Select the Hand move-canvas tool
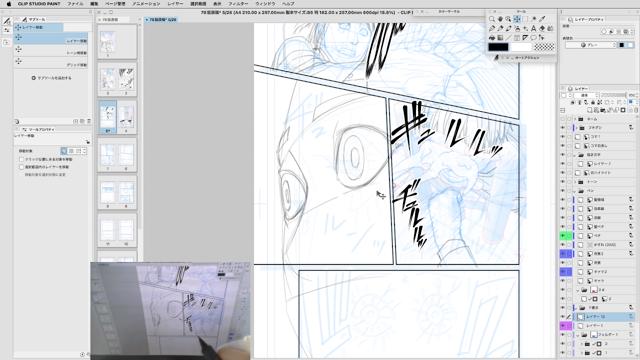Image resolution: width=640 pixels, height=360 pixels. tap(500, 19)
